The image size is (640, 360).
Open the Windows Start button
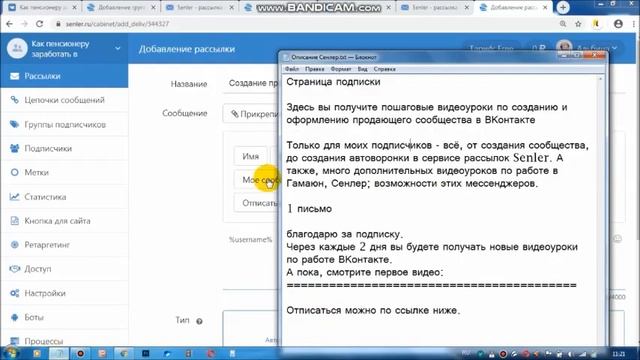click(x=10, y=353)
